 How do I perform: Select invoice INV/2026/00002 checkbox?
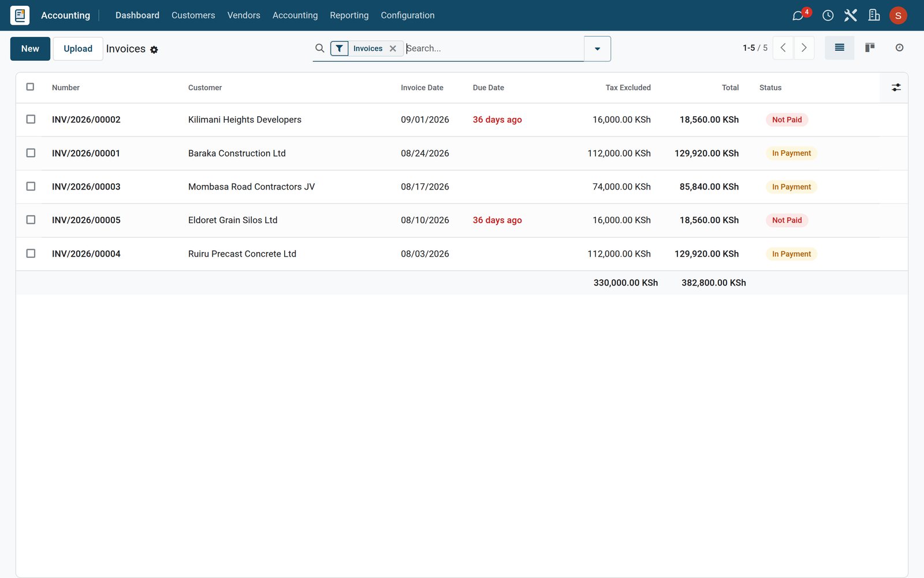click(x=31, y=119)
